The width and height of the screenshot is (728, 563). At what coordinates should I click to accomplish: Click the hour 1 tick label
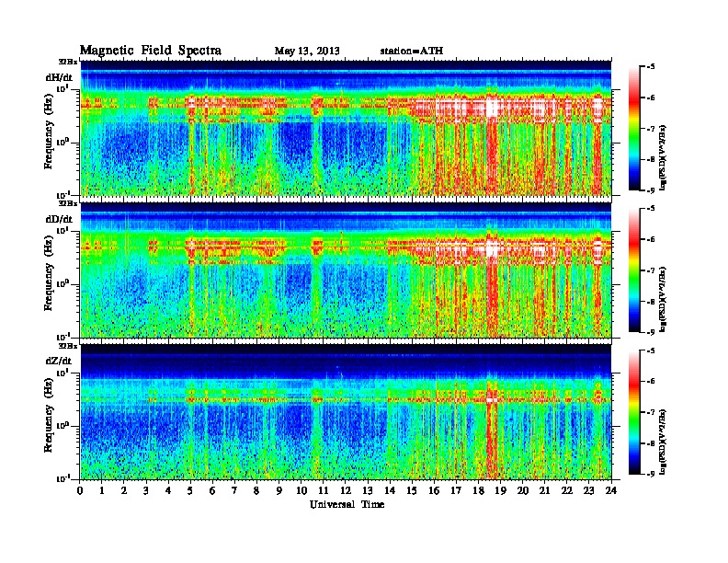point(102,490)
